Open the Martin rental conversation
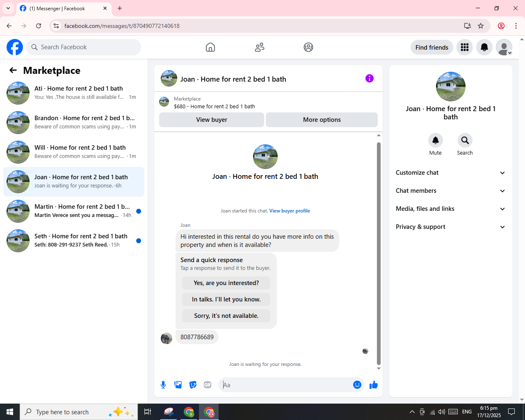Image resolution: width=525 pixels, height=420 pixels. 74,211
